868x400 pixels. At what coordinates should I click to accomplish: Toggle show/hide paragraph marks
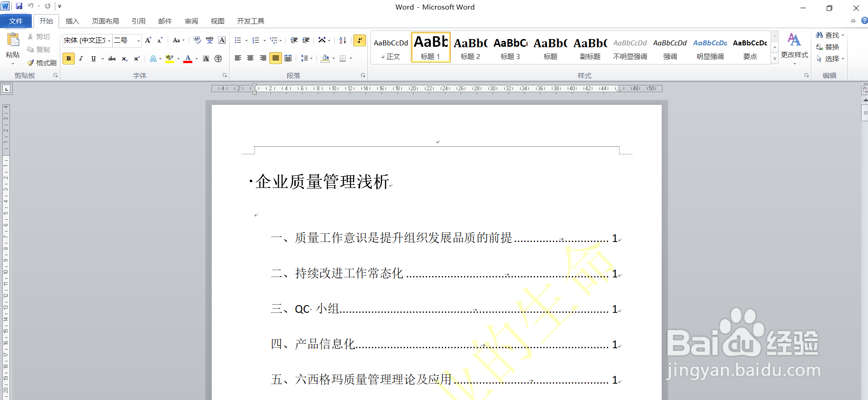pyautogui.click(x=360, y=40)
